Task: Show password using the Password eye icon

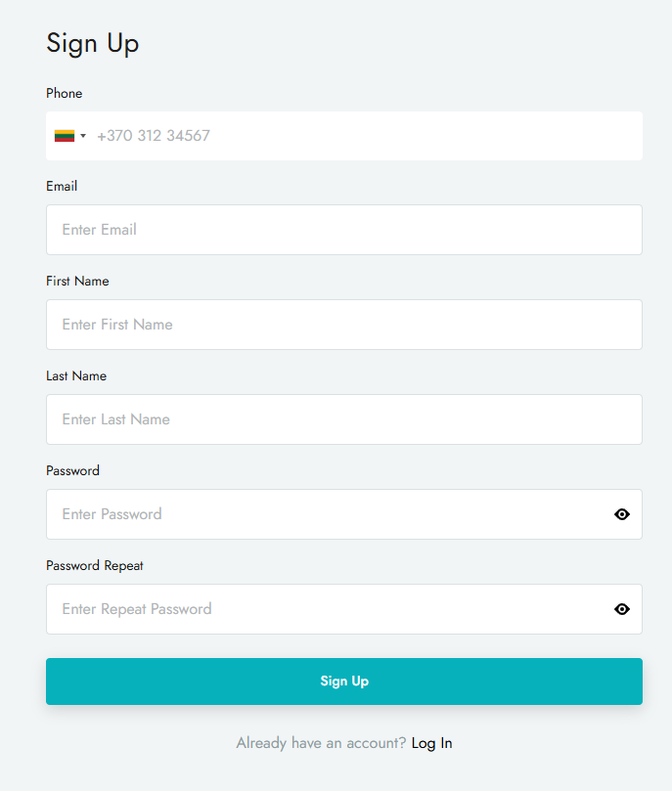Action: (622, 514)
